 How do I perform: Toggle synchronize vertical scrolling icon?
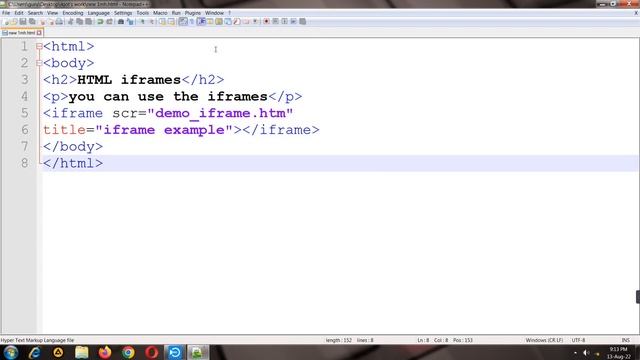(x=162, y=21)
